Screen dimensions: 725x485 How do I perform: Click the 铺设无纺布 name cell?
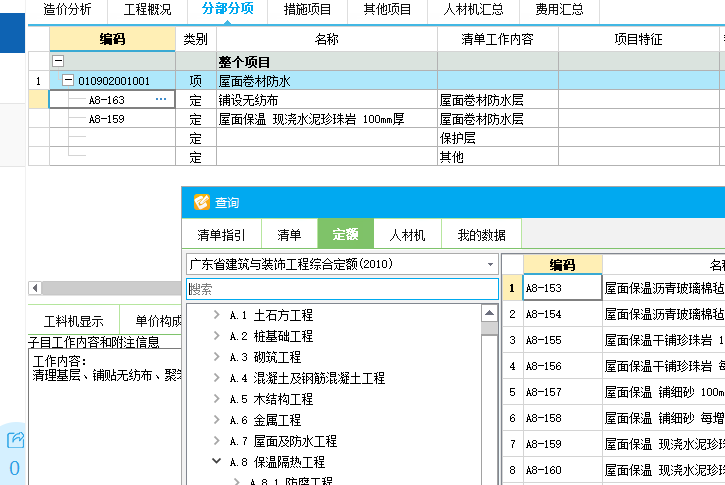[x=327, y=100]
